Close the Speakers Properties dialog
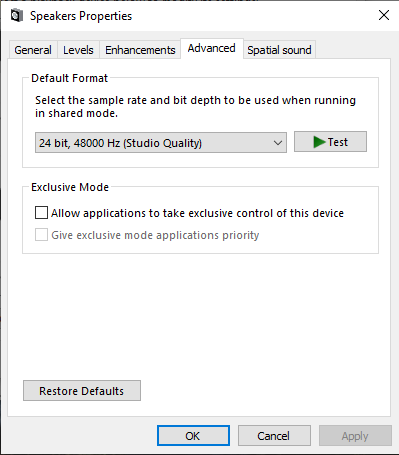This screenshot has width=399, height=455. (384, 15)
